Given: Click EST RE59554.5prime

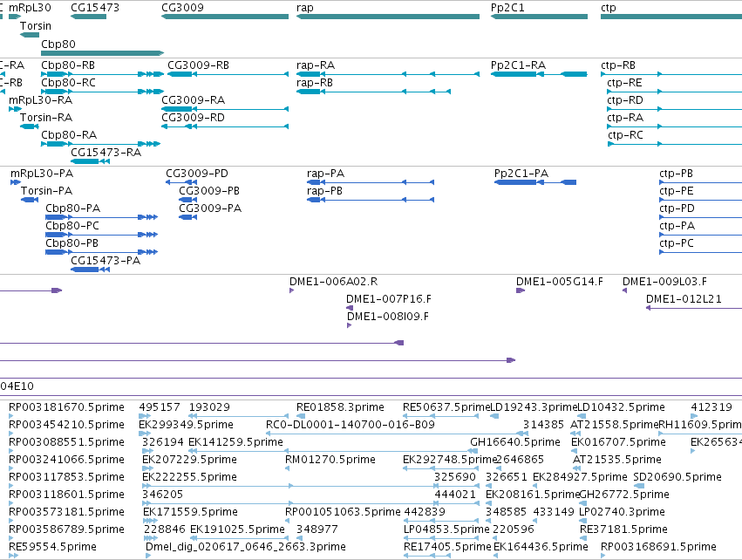Looking at the screenshot, I should coord(13,556).
